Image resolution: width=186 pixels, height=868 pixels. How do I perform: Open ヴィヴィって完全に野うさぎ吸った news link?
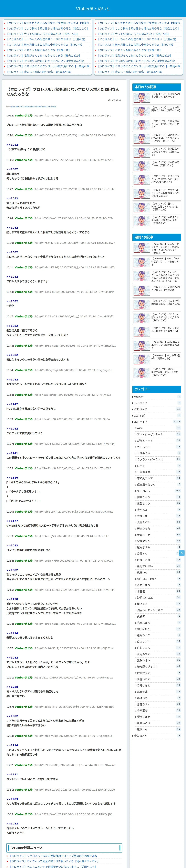54,861
